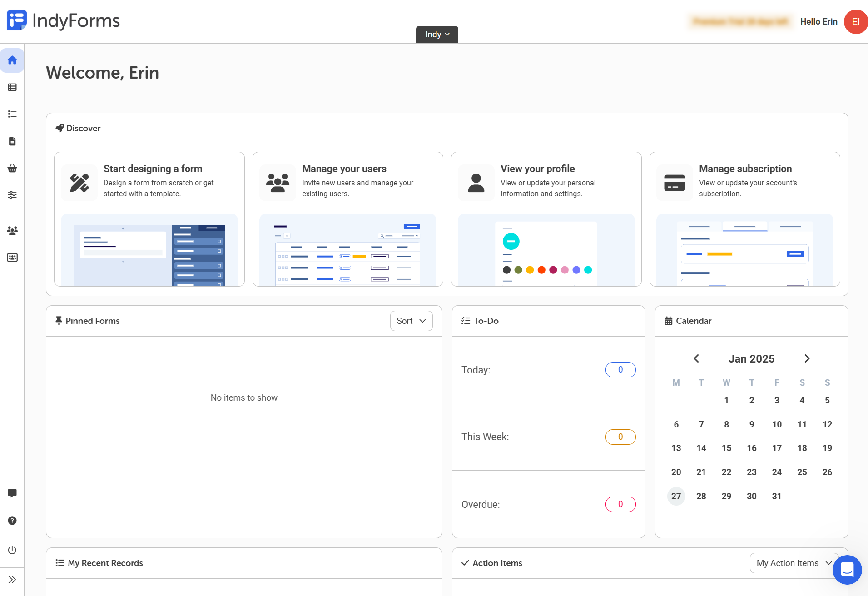The height and width of the screenshot is (596, 868).
Task: Open the Home dashboard icon in sidebar
Action: click(12, 60)
